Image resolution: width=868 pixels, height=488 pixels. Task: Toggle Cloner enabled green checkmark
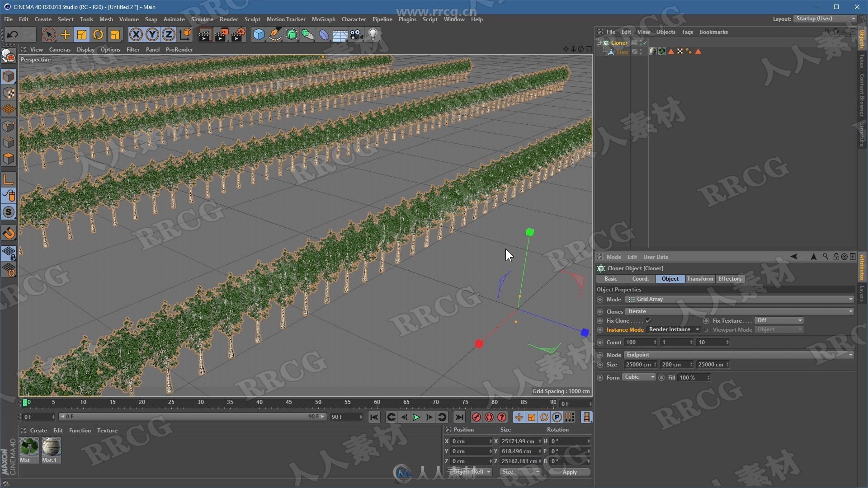point(645,43)
